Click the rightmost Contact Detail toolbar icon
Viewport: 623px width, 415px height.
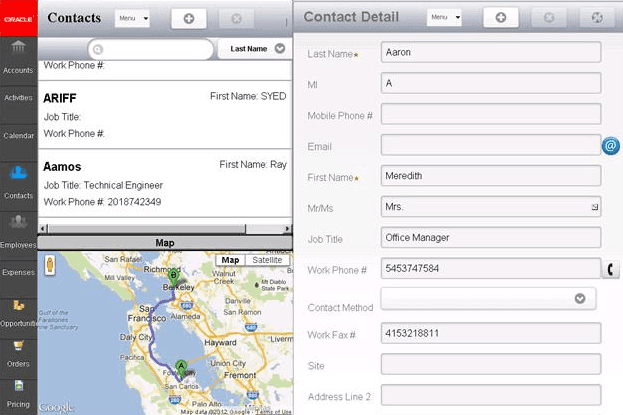coord(597,17)
